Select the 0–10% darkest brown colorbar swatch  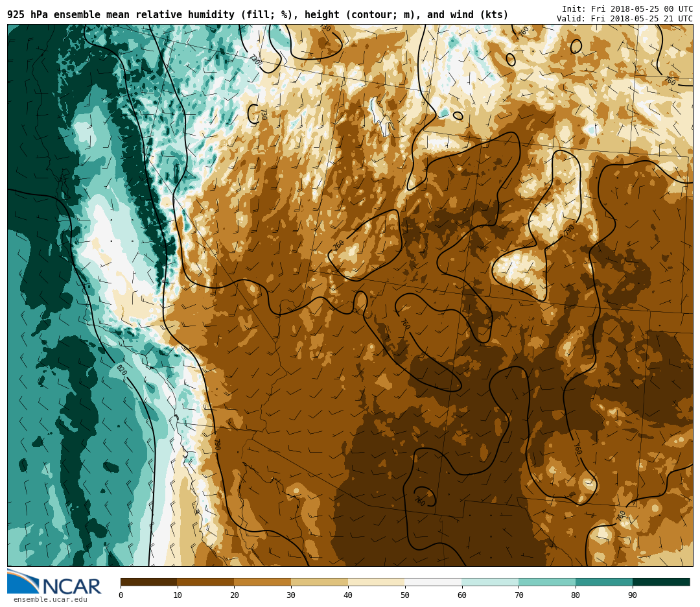click(x=148, y=582)
